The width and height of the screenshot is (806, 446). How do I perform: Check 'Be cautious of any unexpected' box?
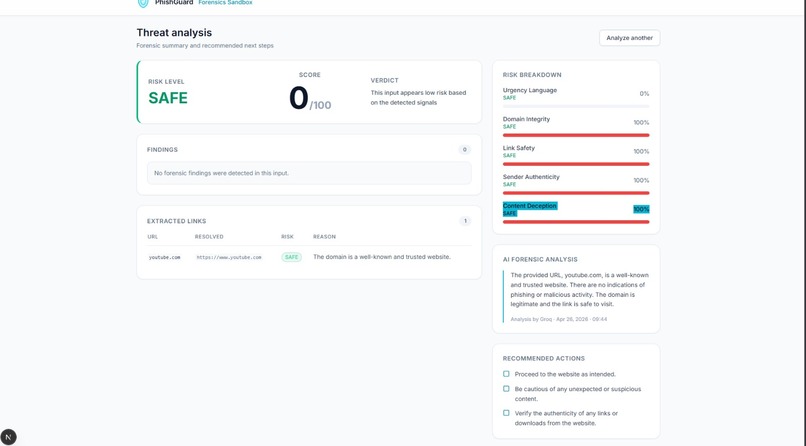pos(506,389)
